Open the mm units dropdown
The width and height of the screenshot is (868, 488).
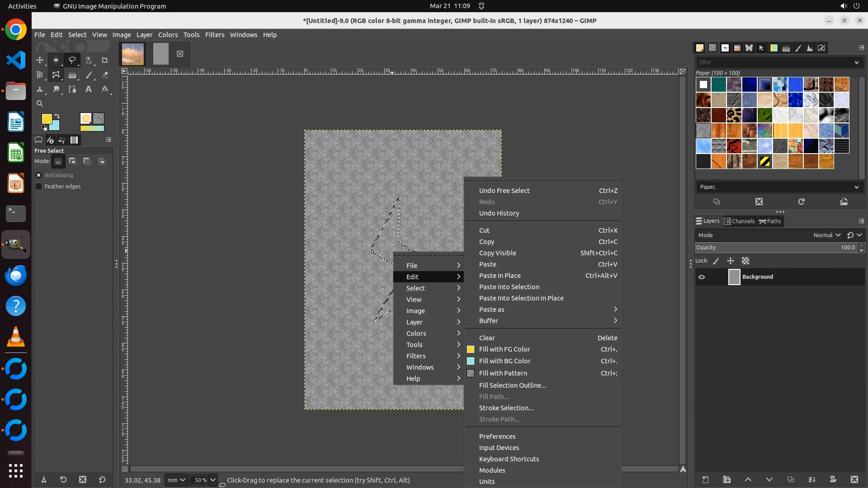176,480
